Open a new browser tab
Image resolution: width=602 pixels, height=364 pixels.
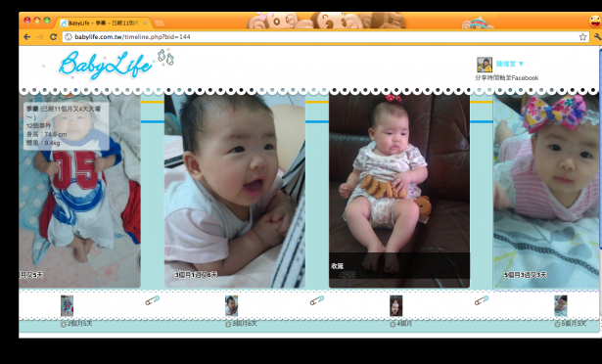pyautogui.click(x=160, y=23)
